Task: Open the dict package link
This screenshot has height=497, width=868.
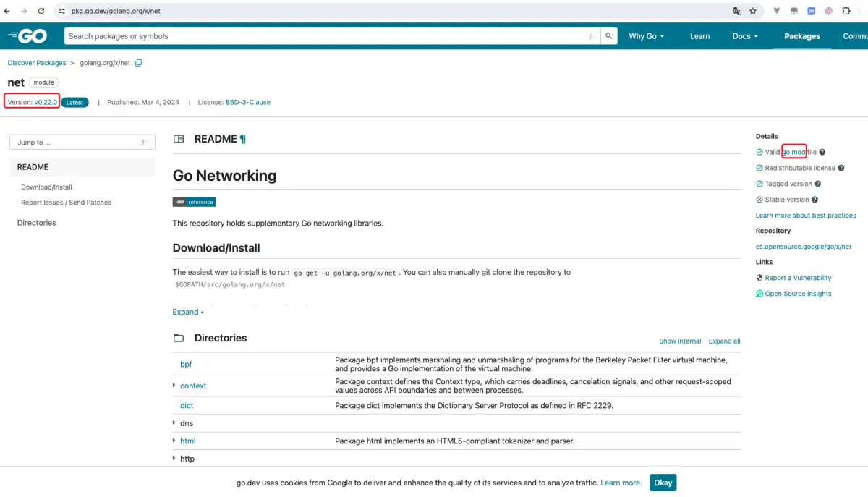Action: (x=187, y=405)
